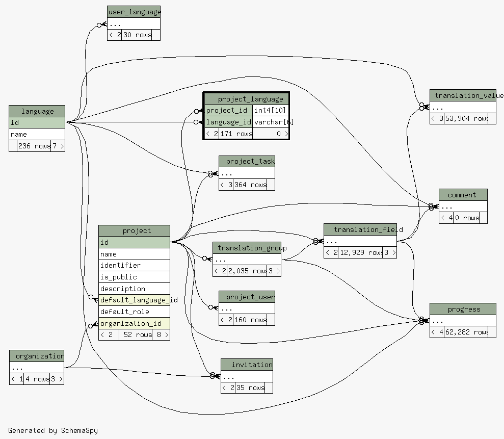Go to the progress table header
Image resolution: width=504 pixels, height=439 pixels.
pyautogui.click(x=463, y=309)
